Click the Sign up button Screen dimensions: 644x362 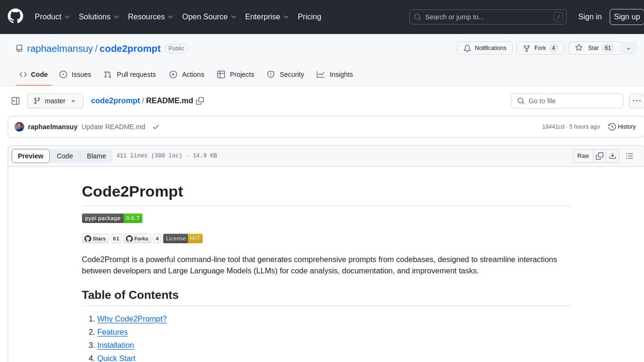point(626,17)
